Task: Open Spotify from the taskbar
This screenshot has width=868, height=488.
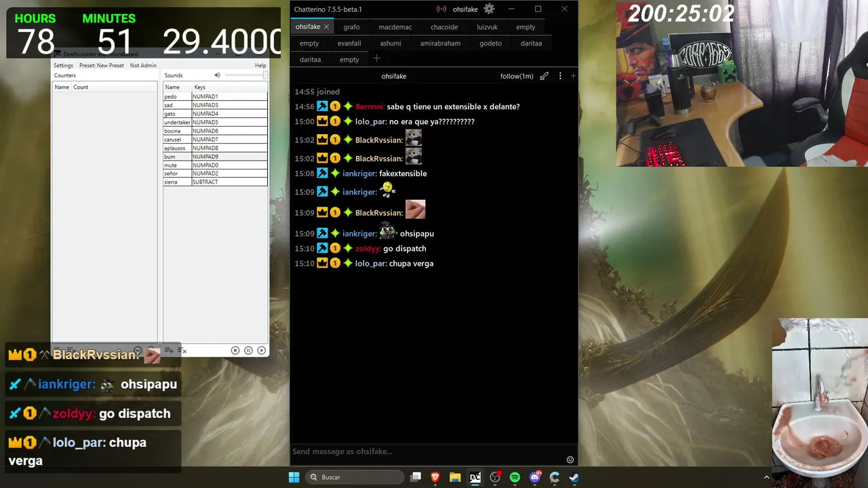Action: tap(515, 477)
